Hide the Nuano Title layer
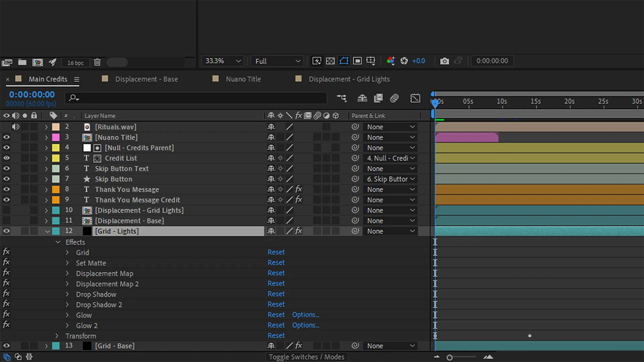Screen dimensions: 644x362 point(6,137)
